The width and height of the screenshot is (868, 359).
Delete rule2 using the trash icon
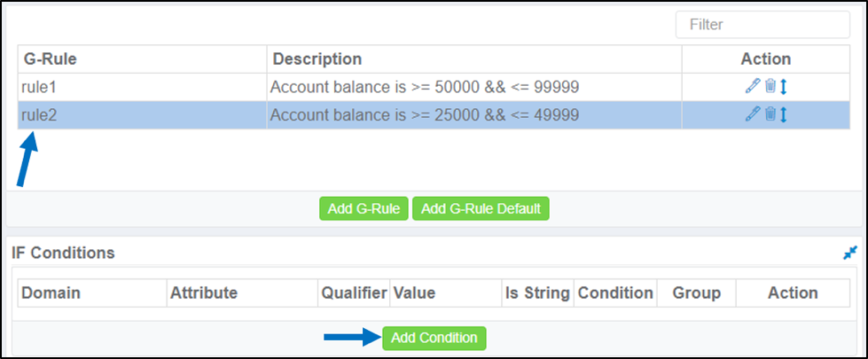click(x=770, y=114)
